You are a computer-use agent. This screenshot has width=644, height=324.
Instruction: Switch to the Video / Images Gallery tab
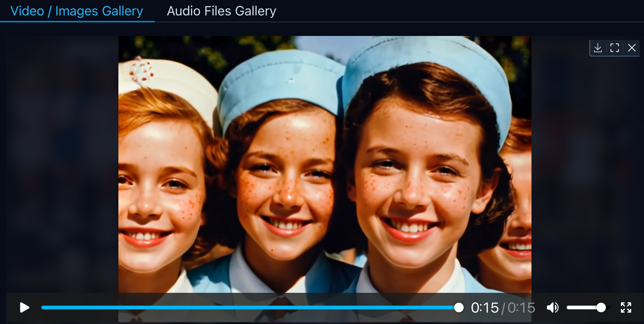coord(77,11)
